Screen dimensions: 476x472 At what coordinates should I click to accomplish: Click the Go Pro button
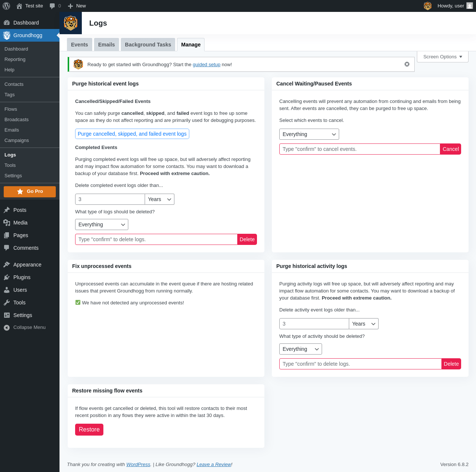pos(30,192)
